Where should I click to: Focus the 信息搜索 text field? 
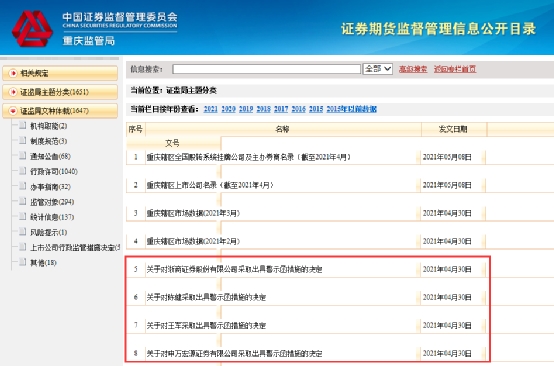click(x=266, y=69)
